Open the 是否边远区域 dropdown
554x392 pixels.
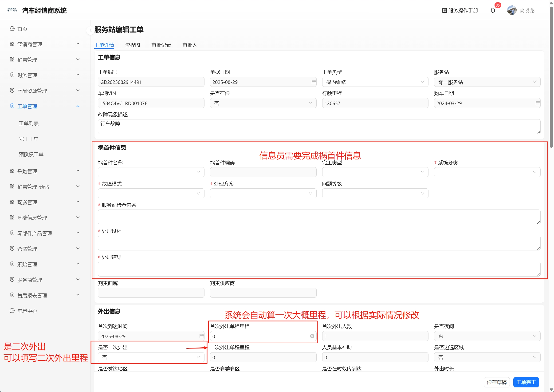tap(487, 357)
